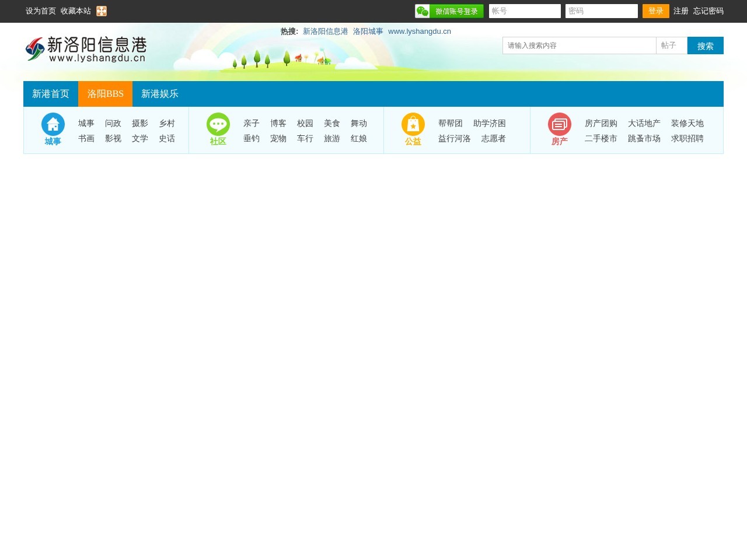Click the 搜索 search button
The height and width of the screenshot is (560, 747).
[x=705, y=45]
